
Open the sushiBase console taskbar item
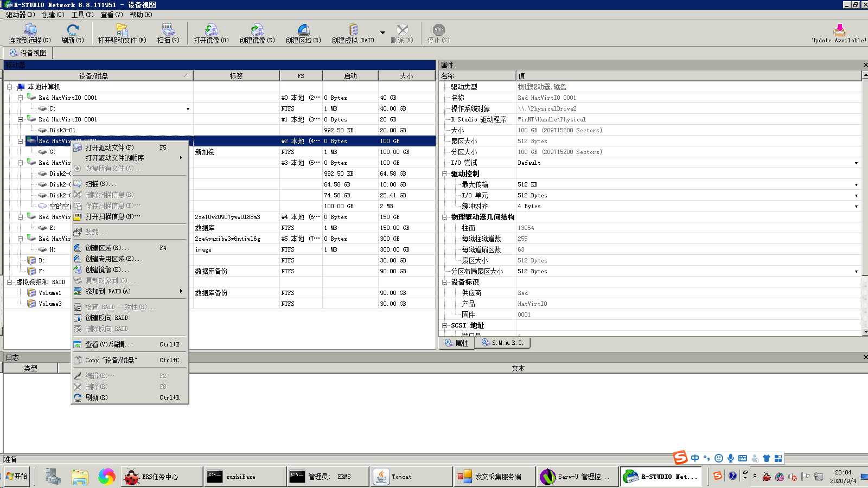coord(246,477)
